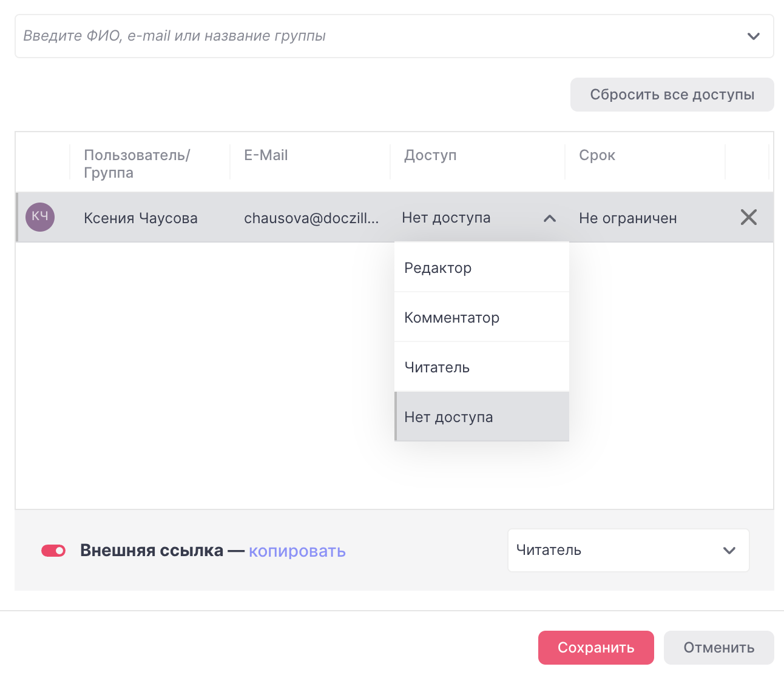This screenshot has width=784, height=678.
Task: Click the chausova@doczill... email cell
Action: [311, 218]
